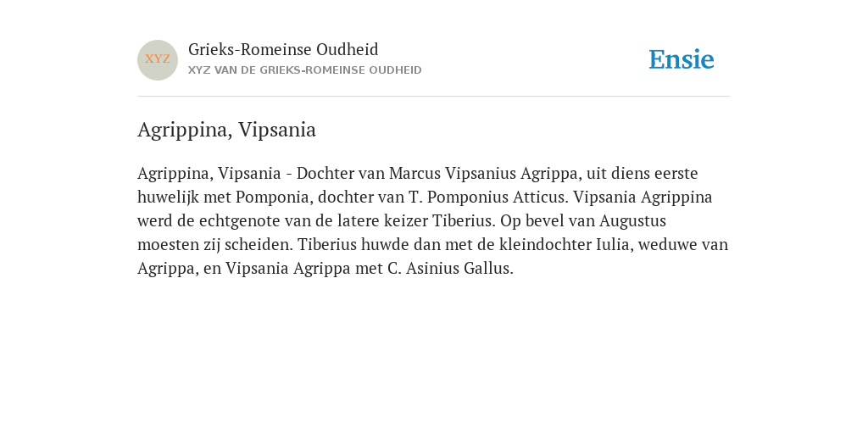The image size is (868, 434).
Task: Click the phrase weduwe van
Action: [x=683, y=245]
